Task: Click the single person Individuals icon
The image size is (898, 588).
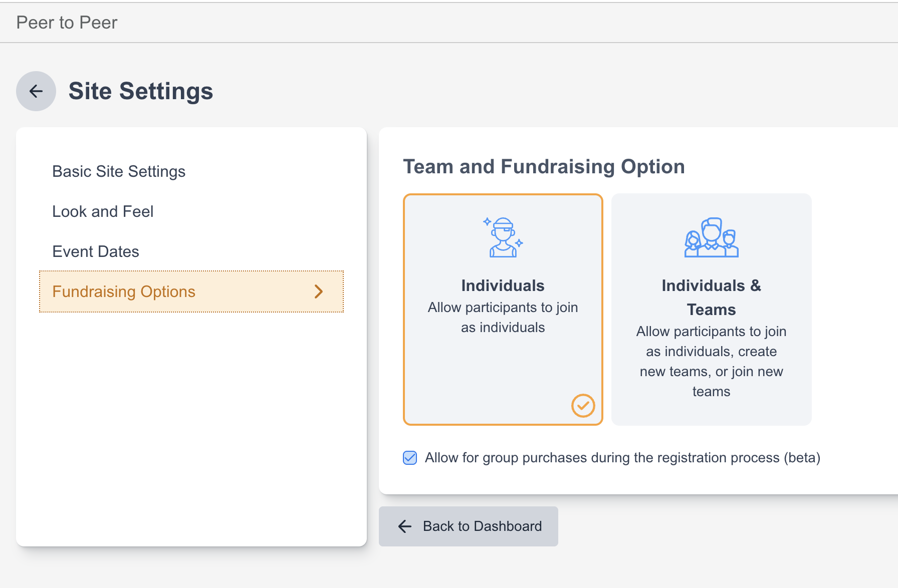Action: pos(503,237)
